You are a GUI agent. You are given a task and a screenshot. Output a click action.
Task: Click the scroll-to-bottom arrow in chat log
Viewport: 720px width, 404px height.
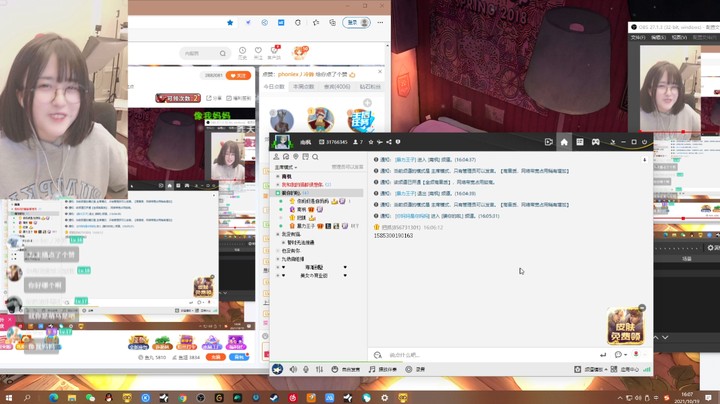[644, 160]
